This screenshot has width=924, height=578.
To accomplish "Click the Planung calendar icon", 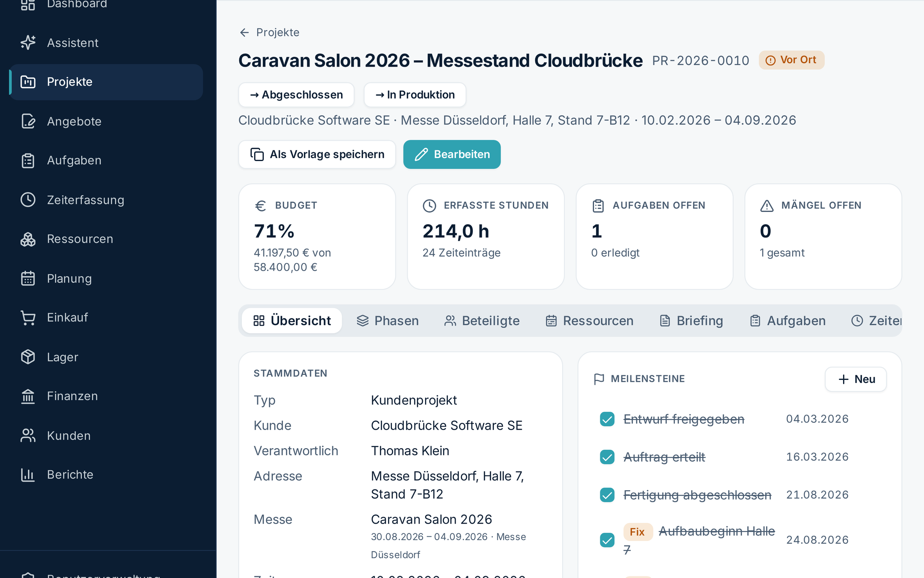I will (x=28, y=278).
